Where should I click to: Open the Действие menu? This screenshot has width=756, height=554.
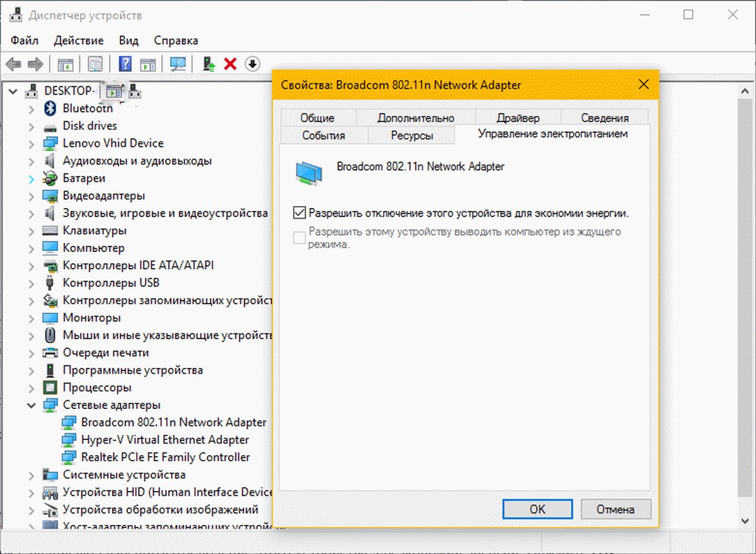tap(78, 40)
